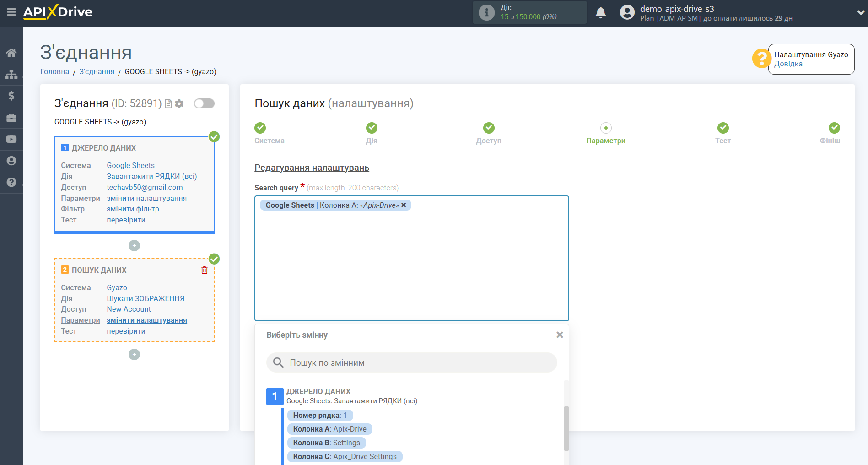Delete the Пошук даних block with trash icon

coord(204,270)
